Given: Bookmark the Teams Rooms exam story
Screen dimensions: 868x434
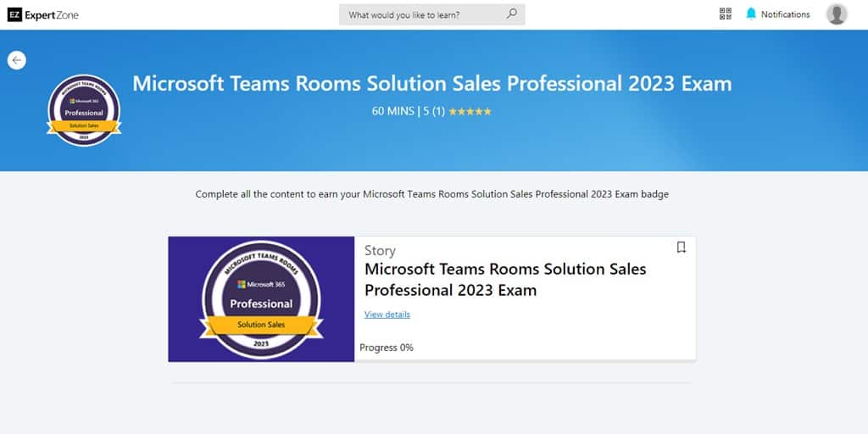Looking at the screenshot, I should [681, 248].
